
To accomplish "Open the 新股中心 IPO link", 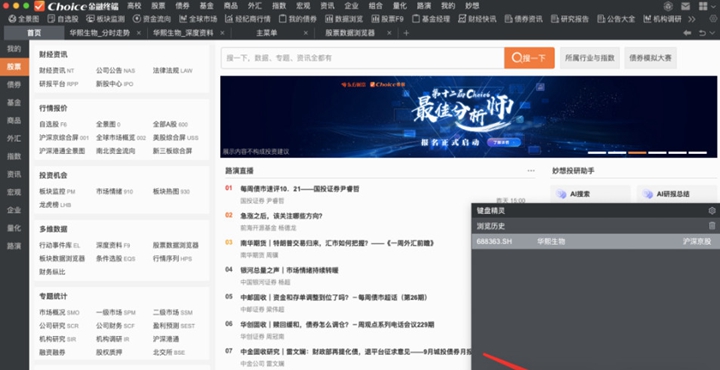I will (114, 84).
